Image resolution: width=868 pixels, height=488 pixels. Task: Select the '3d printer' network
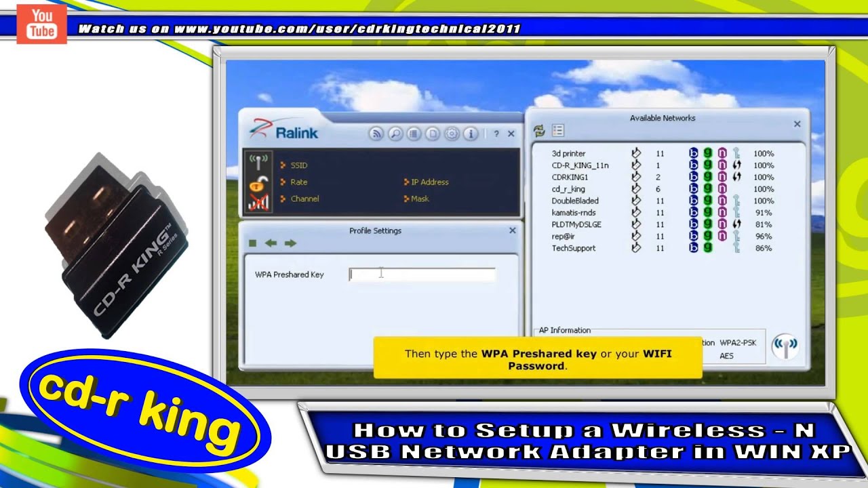tap(568, 154)
